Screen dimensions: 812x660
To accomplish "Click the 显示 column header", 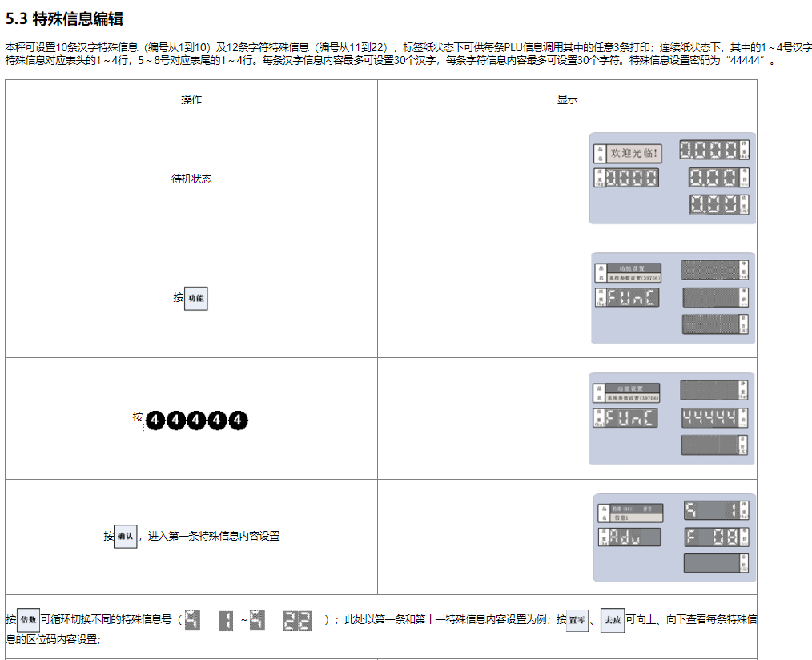I will pyautogui.click(x=567, y=99).
